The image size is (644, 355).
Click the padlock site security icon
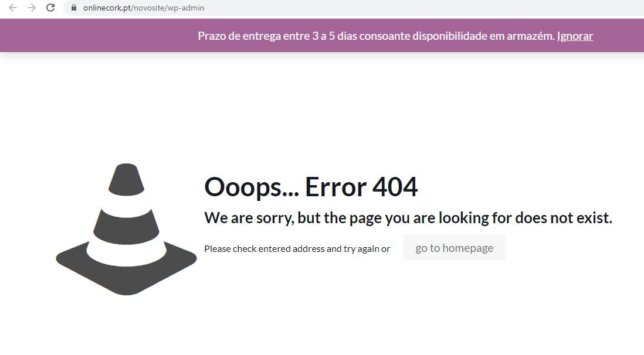click(x=74, y=8)
